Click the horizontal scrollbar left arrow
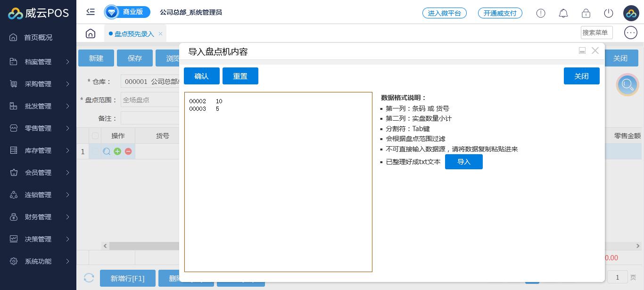This screenshot has width=644, height=290. (x=106, y=246)
